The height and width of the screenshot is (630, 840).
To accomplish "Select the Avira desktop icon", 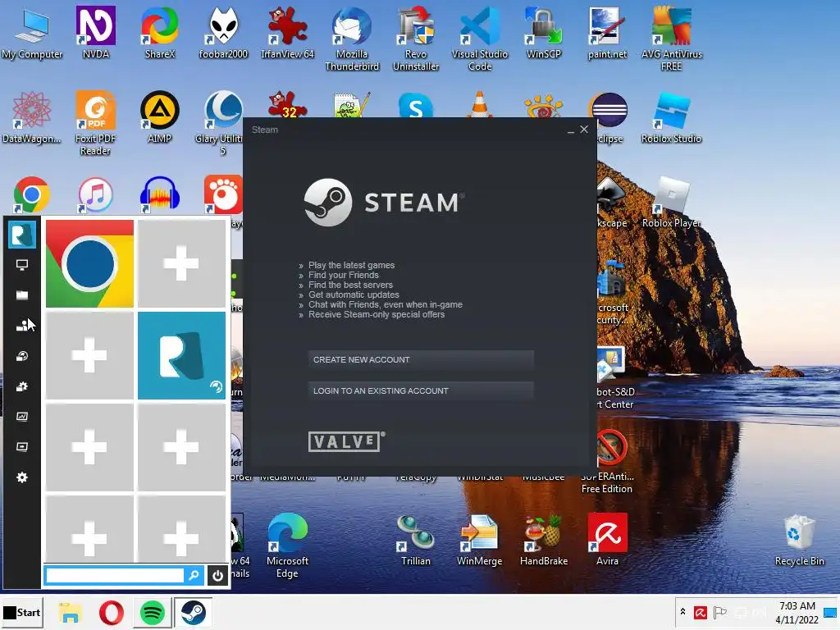I will point(608,540).
